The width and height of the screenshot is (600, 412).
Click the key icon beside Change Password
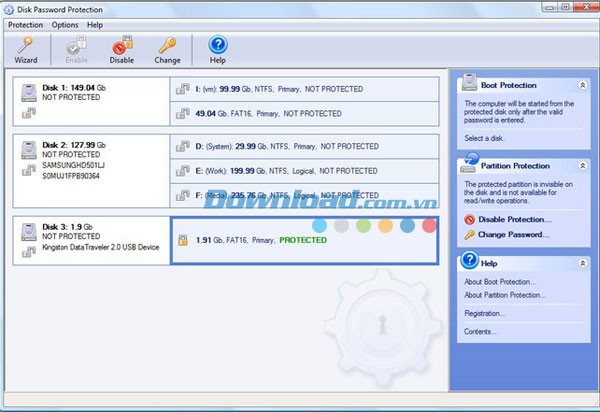click(470, 234)
